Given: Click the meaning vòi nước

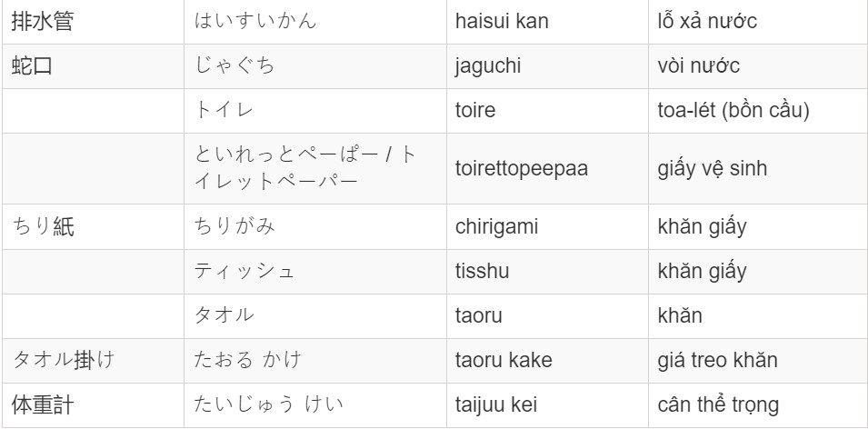Looking at the screenshot, I should point(698,65).
